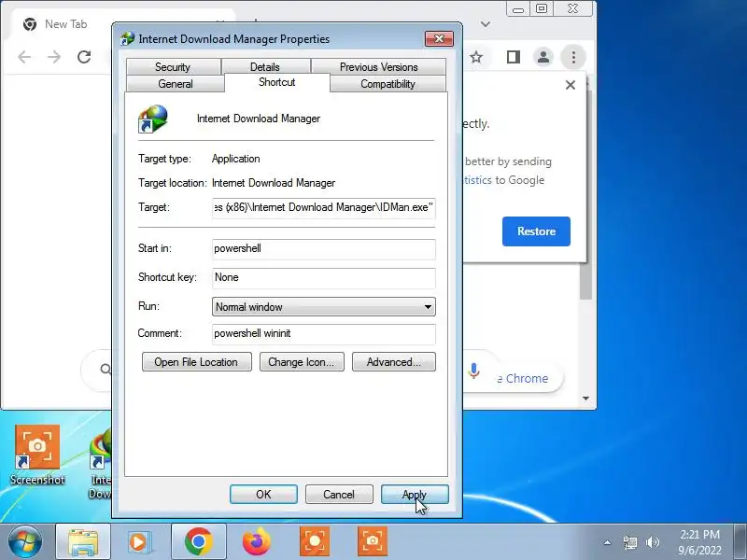The height and width of the screenshot is (560, 747).
Task: Click the Open File Location button
Action: pyautogui.click(x=196, y=362)
